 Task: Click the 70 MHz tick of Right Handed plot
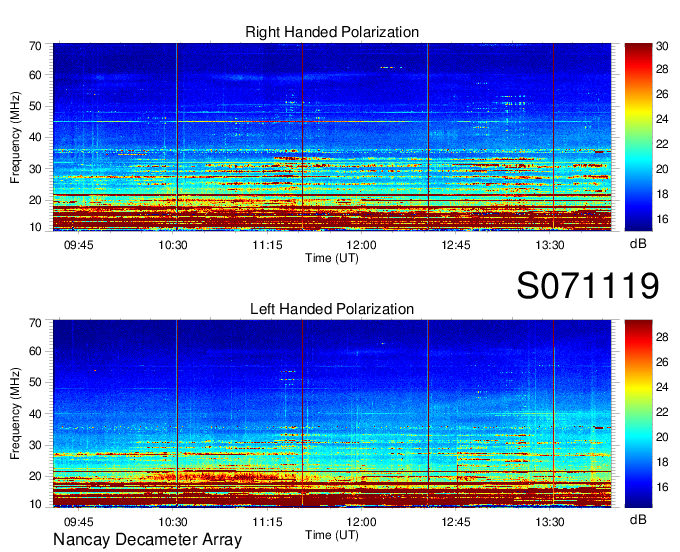[35, 46]
